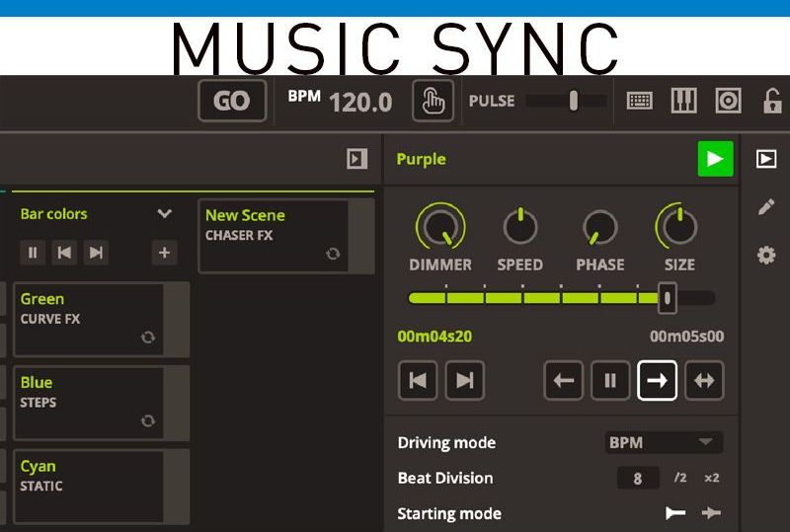790x532 pixels.
Task: Set playback direction to backward arrow
Action: pos(564,380)
